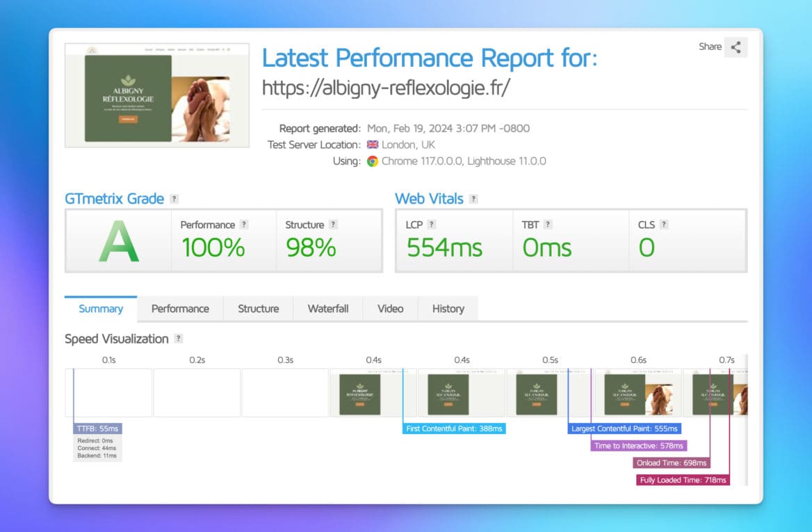Image resolution: width=812 pixels, height=532 pixels.
Task: Click the TBT help question mark
Action: [548, 225]
